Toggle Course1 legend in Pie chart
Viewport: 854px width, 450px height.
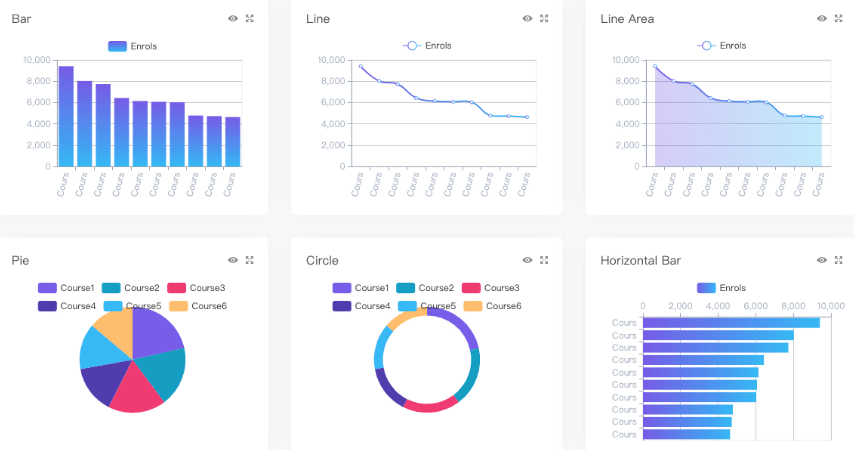point(66,288)
